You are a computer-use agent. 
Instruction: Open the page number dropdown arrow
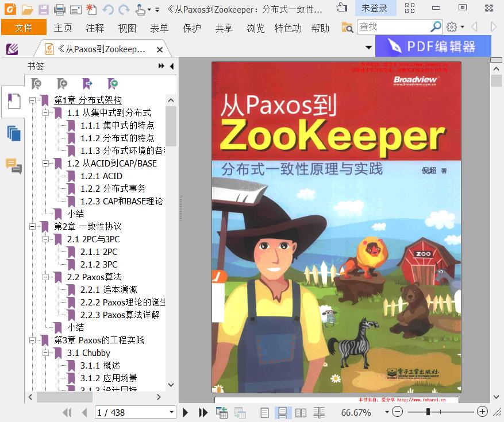(172, 412)
